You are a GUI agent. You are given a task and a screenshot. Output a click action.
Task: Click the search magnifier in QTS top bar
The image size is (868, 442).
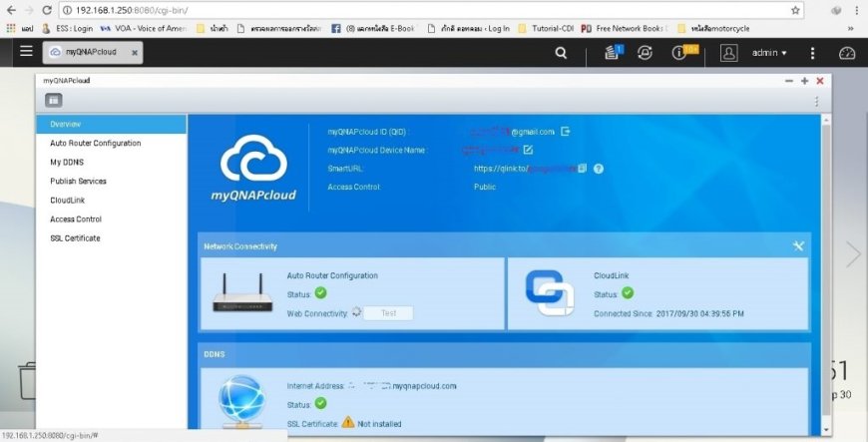561,53
